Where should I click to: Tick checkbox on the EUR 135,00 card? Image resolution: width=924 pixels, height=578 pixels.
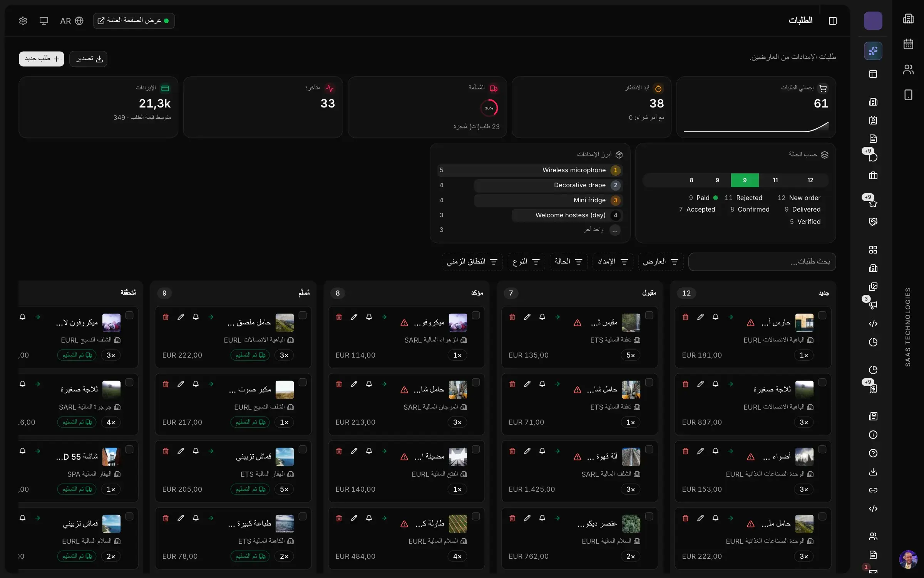point(649,315)
